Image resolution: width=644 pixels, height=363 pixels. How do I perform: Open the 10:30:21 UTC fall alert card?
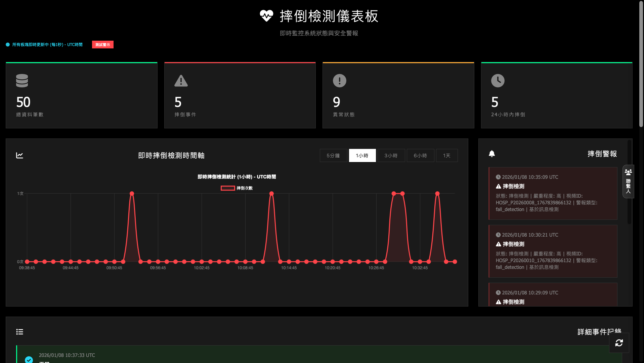click(x=553, y=251)
